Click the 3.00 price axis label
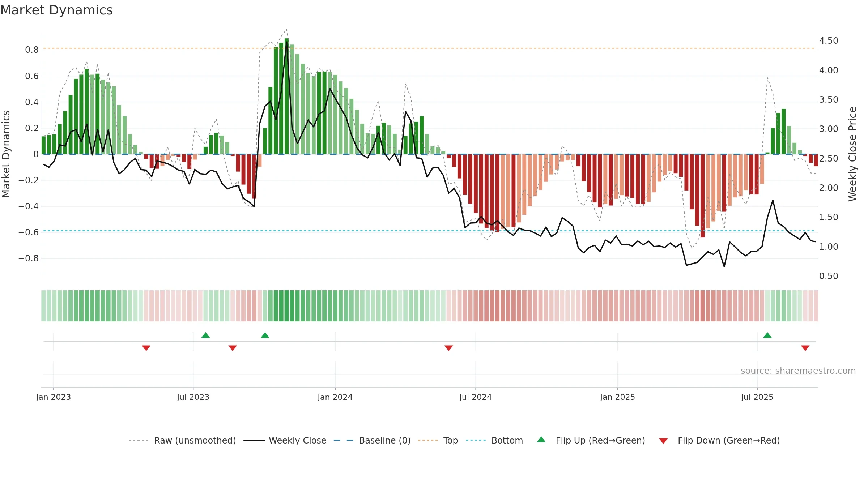868x488 pixels. coord(829,129)
